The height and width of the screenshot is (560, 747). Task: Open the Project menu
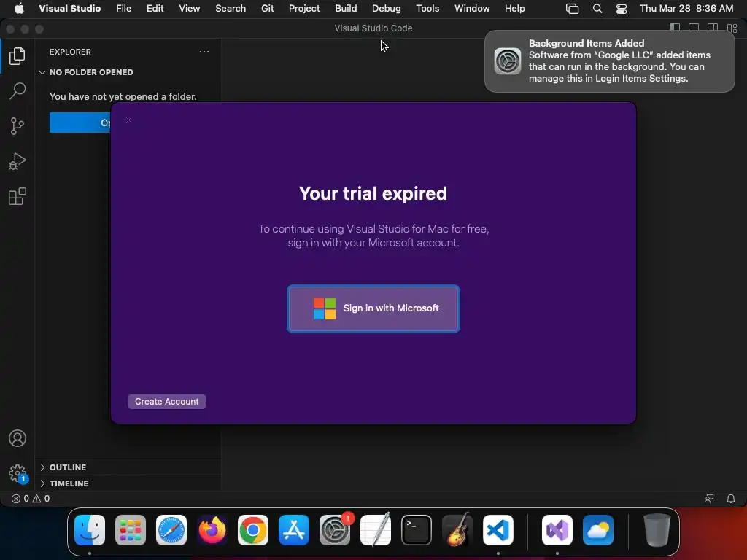pyautogui.click(x=304, y=9)
